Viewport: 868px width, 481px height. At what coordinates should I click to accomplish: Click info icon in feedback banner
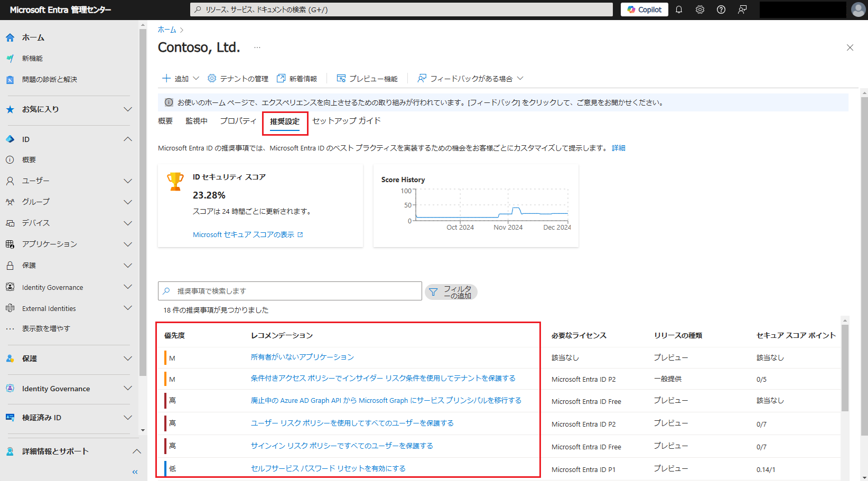pos(169,102)
